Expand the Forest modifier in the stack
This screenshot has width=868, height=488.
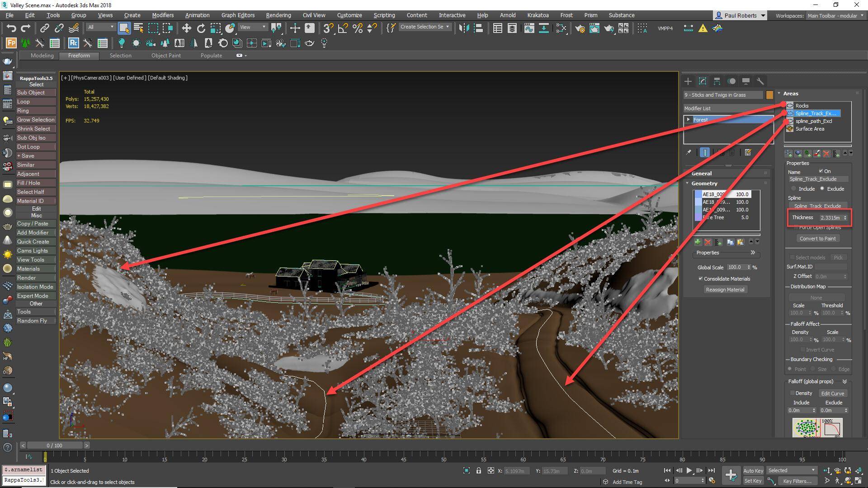(689, 119)
